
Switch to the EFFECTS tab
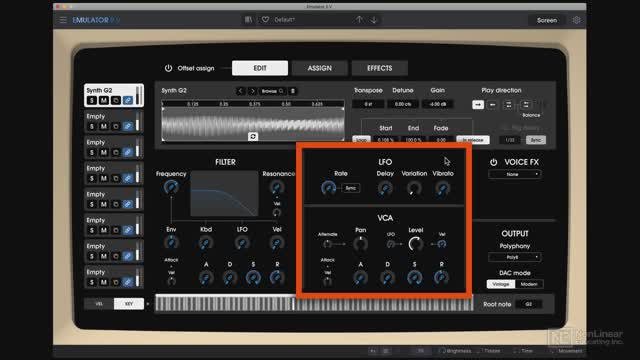point(380,68)
